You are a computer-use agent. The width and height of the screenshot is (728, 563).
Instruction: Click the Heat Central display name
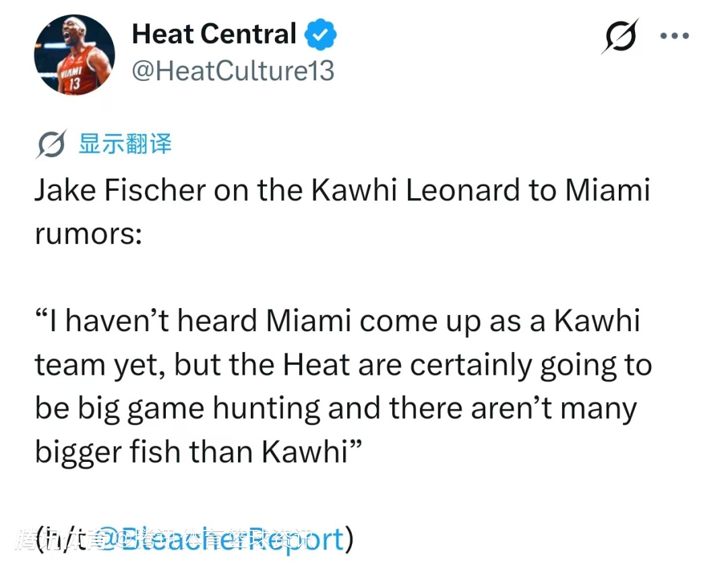(x=214, y=34)
